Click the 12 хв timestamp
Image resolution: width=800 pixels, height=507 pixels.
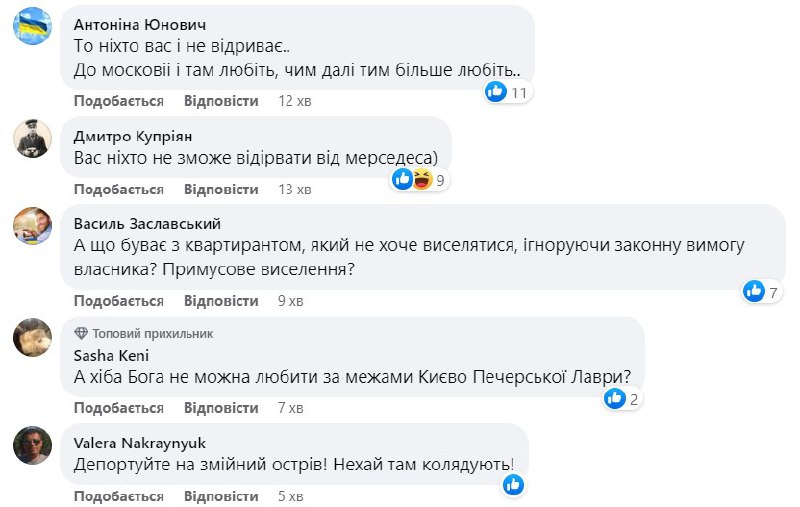click(294, 101)
